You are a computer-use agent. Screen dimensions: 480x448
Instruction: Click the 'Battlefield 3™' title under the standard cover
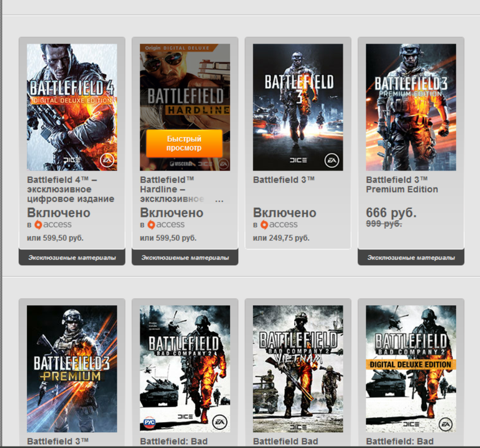(284, 180)
